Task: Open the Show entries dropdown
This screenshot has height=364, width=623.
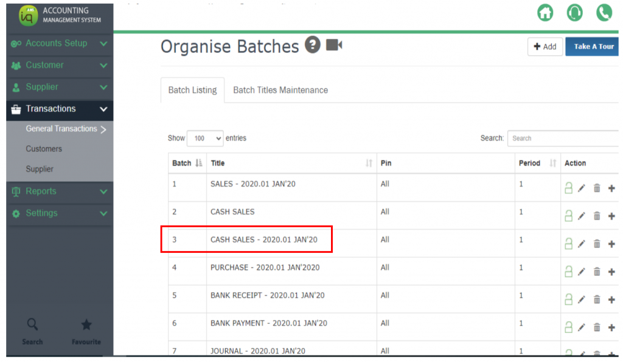Action: pyautogui.click(x=205, y=139)
